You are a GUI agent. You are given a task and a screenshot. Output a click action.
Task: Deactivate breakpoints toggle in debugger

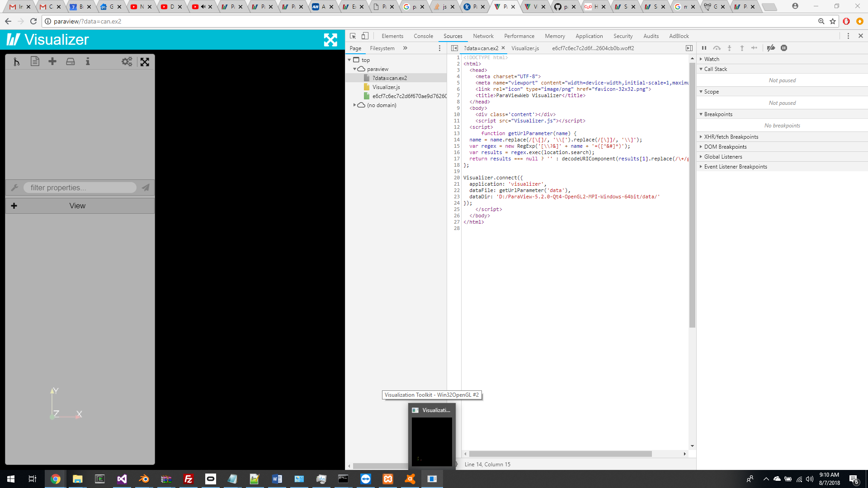coord(771,48)
